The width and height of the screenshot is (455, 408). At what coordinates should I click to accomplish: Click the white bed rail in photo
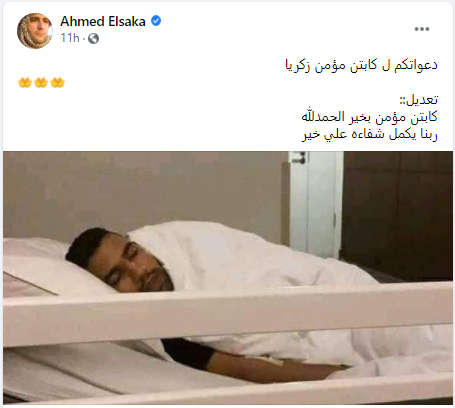(228, 313)
